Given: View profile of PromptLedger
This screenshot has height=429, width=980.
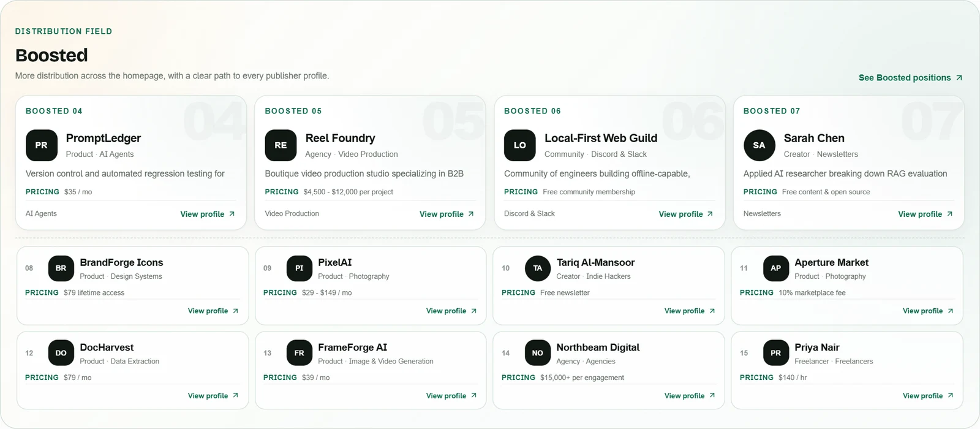Looking at the screenshot, I should [208, 214].
